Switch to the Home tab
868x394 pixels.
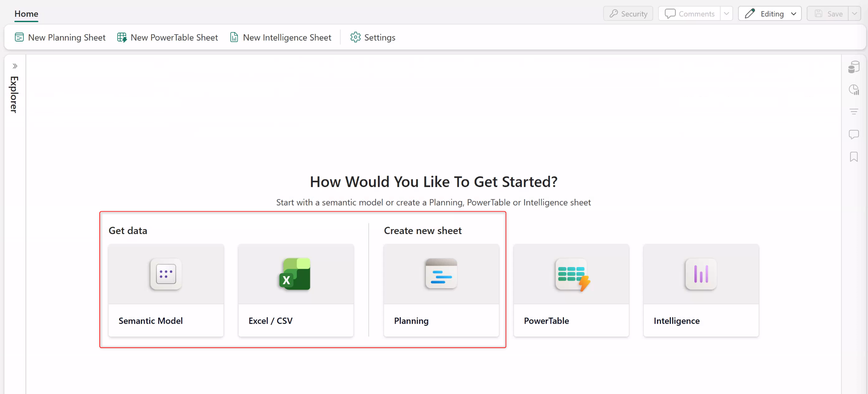pyautogui.click(x=26, y=14)
